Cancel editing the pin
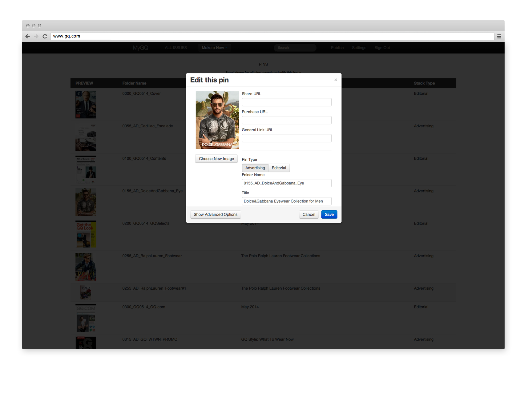 308,215
